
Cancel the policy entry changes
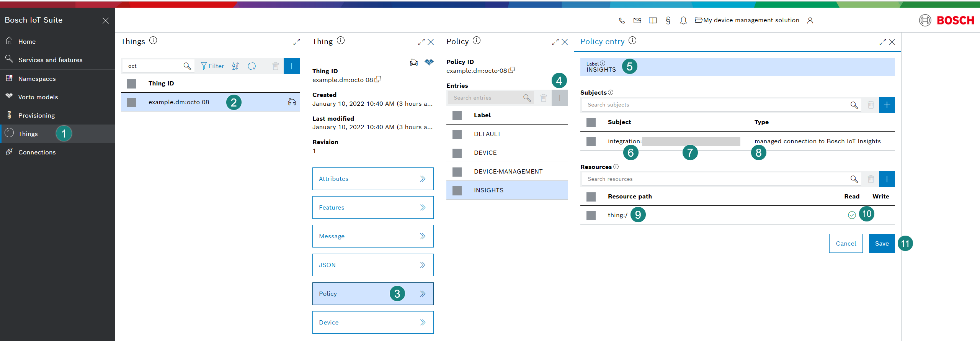(x=846, y=243)
